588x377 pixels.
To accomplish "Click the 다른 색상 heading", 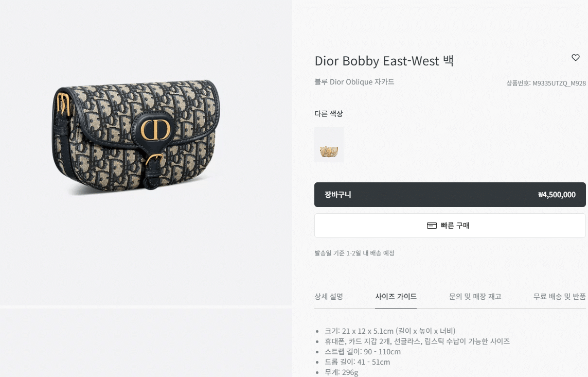I will pyautogui.click(x=329, y=113).
